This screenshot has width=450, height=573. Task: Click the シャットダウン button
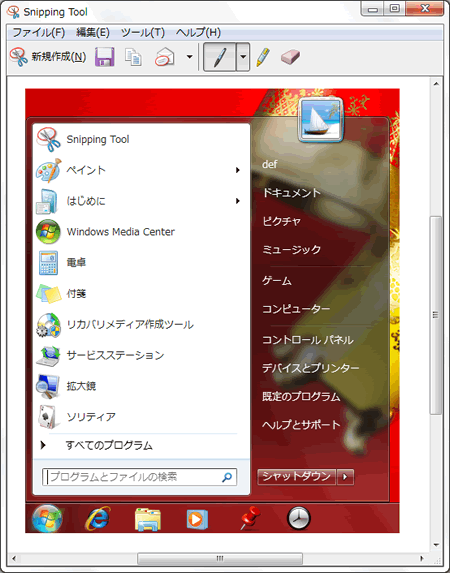[x=296, y=477]
